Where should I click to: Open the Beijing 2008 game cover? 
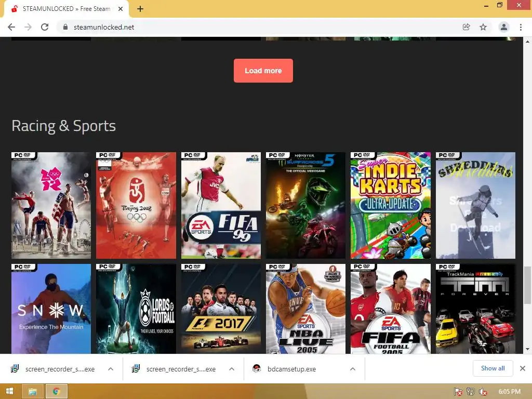(x=136, y=205)
